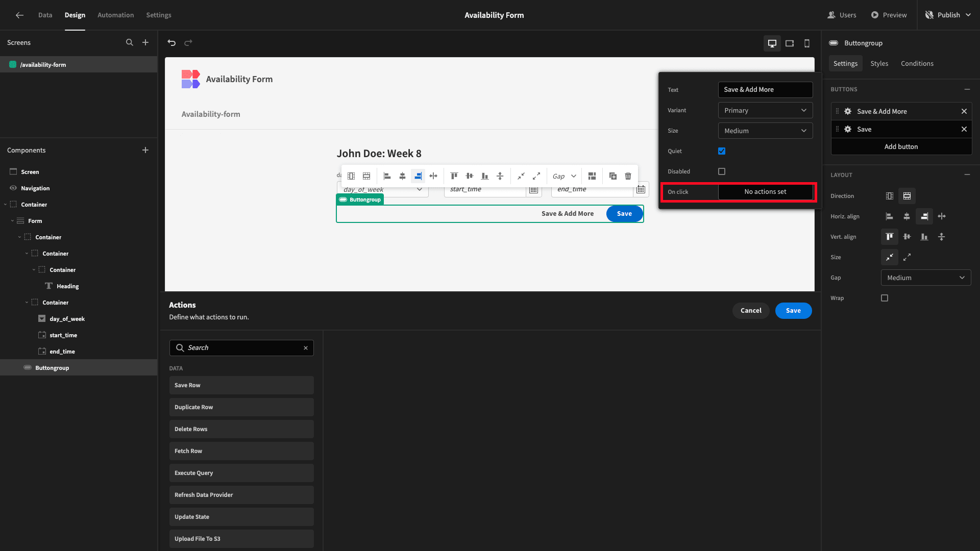The width and height of the screenshot is (980, 551).
Task: Open settings gear for Save button
Action: tap(848, 129)
